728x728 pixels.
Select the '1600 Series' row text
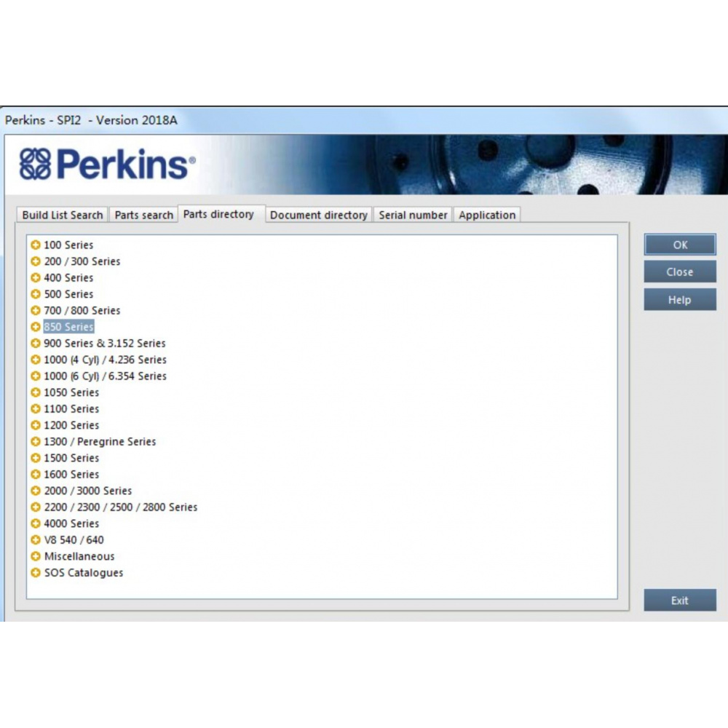coord(71,475)
